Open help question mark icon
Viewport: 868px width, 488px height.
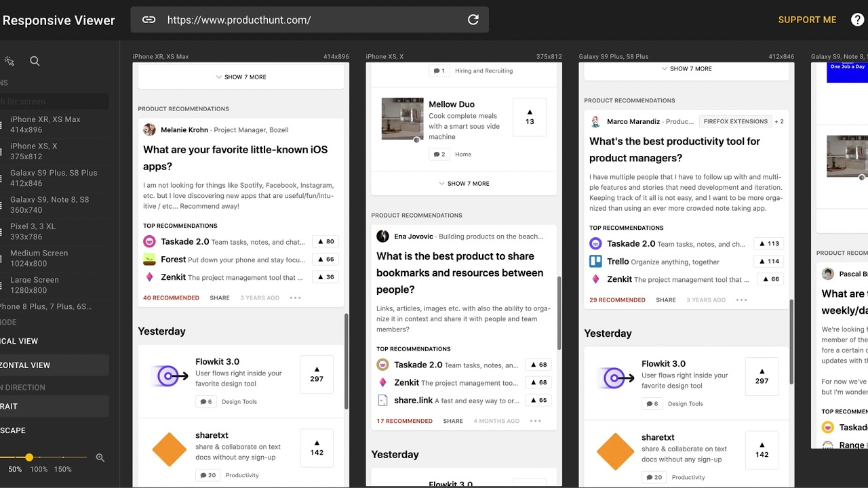[x=858, y=20]
